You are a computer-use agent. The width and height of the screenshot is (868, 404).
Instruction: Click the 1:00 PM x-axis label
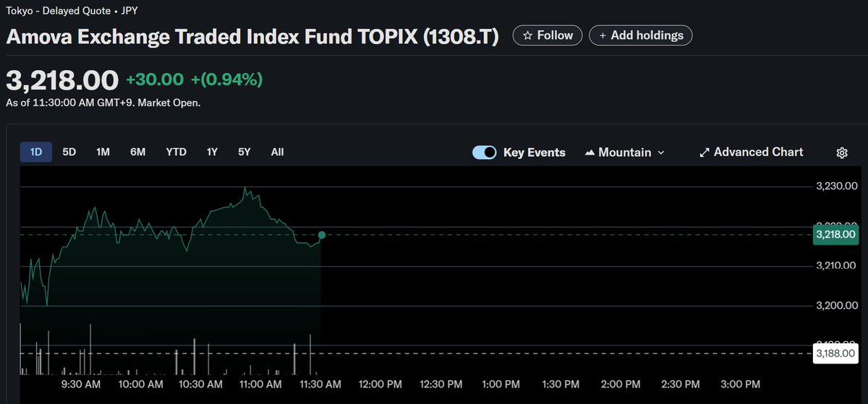[501, 384]
